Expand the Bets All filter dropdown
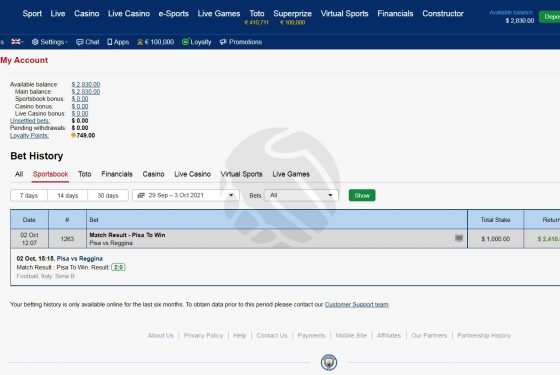This screenshot has width=560, height=375. point(301,195)
